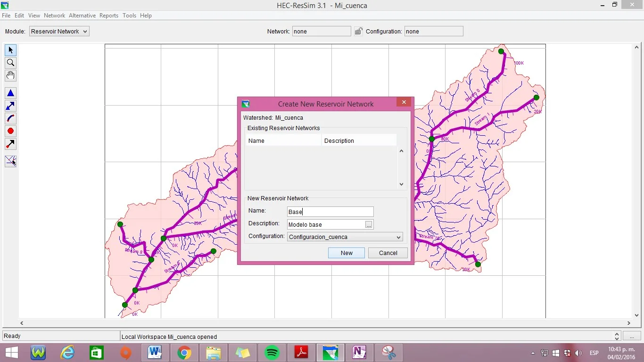Open Microsoft Word from taskbar
The height and width of the screenshot is (362, 644).
click(155, 353)
